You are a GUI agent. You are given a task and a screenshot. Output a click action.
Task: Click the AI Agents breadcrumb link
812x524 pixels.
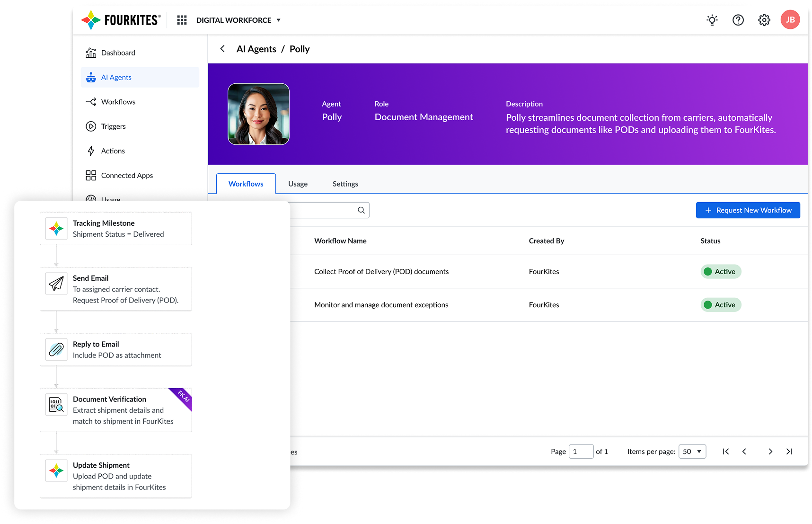point(256,49)
